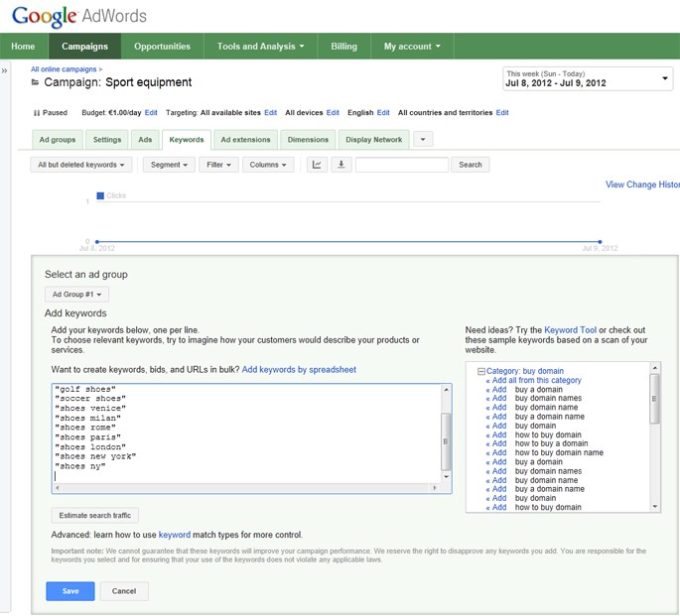680x616 pixels.
Task: Edit the All devices setting
Action: pos(333,113)
